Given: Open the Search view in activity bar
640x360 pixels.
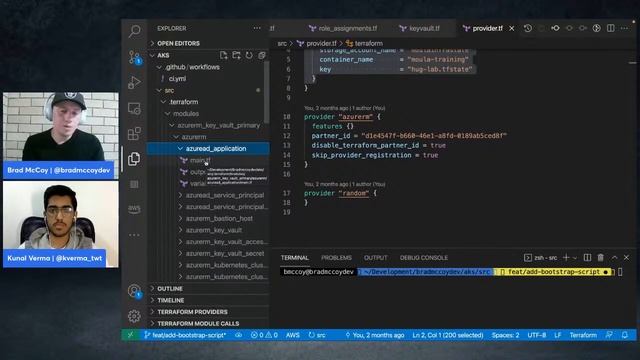Looking at the screenshot, I should pos(134,31).
